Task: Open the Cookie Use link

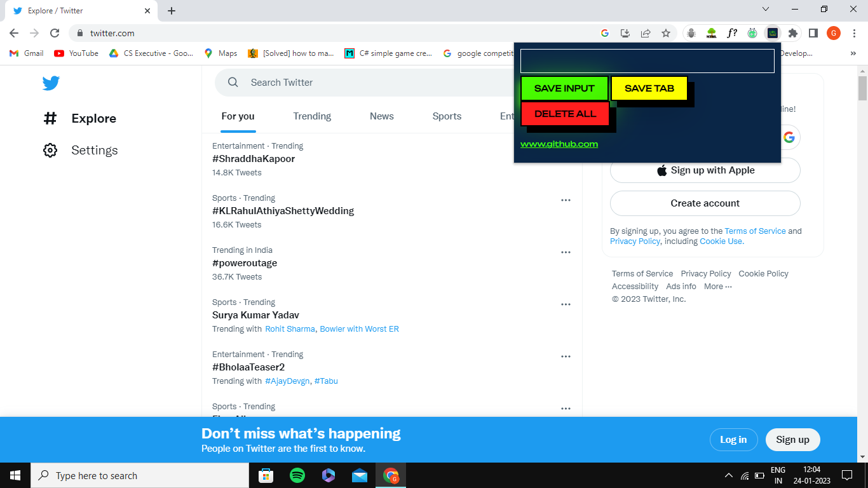Action: pyautogui.click(x=722, y=241)
